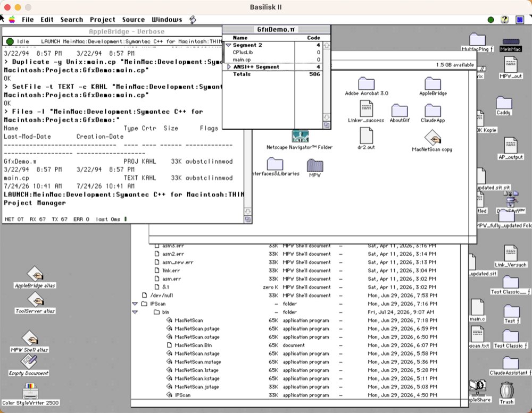
Task: Open the Apple menu
Action: tap(12, 20)
